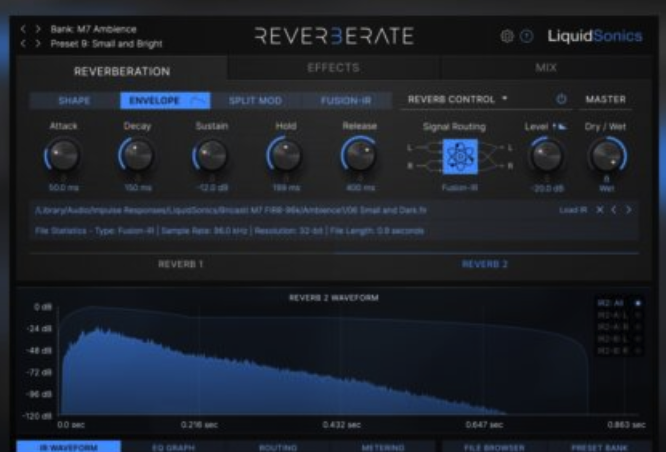Select the Reverb 2 tab
This screenshot has width=666, height=452.
[x=485, y=264]
